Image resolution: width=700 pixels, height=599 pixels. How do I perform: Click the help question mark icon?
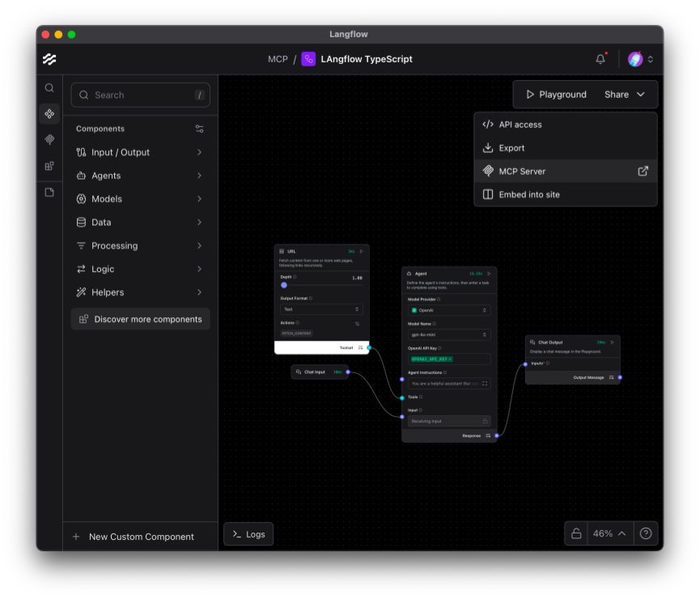645,533
